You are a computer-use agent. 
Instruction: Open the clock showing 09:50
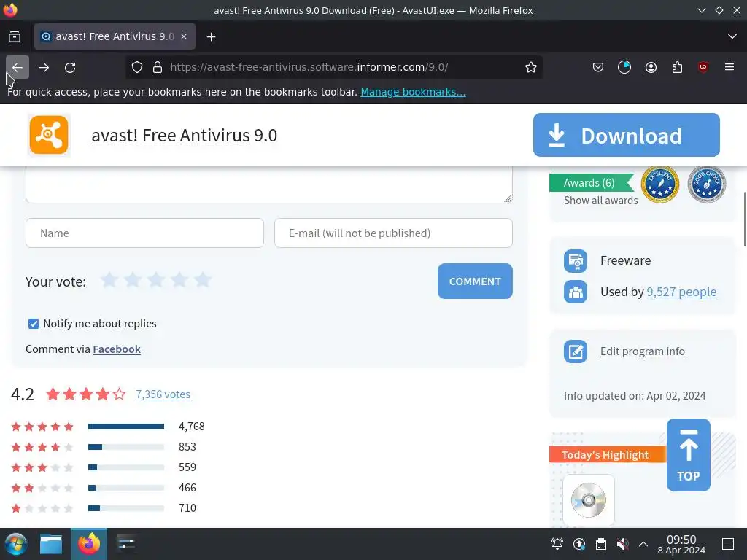coord(681,544)
